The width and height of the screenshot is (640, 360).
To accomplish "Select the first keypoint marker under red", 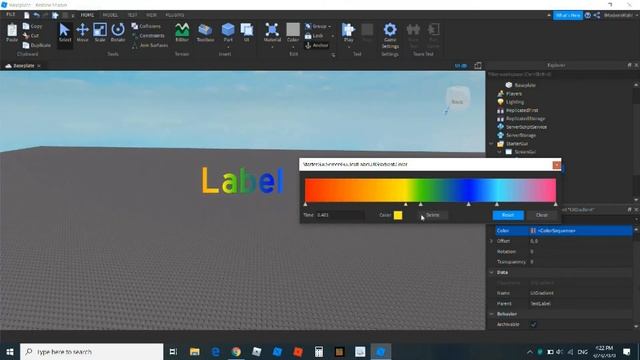I will (x=305, y=204).
